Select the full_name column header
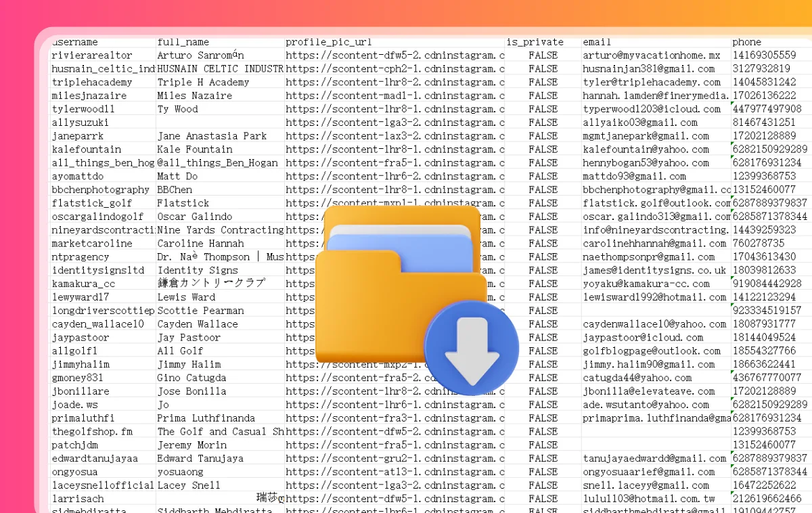The height and width of the screenshot is (513, 812). click(183, 42)
